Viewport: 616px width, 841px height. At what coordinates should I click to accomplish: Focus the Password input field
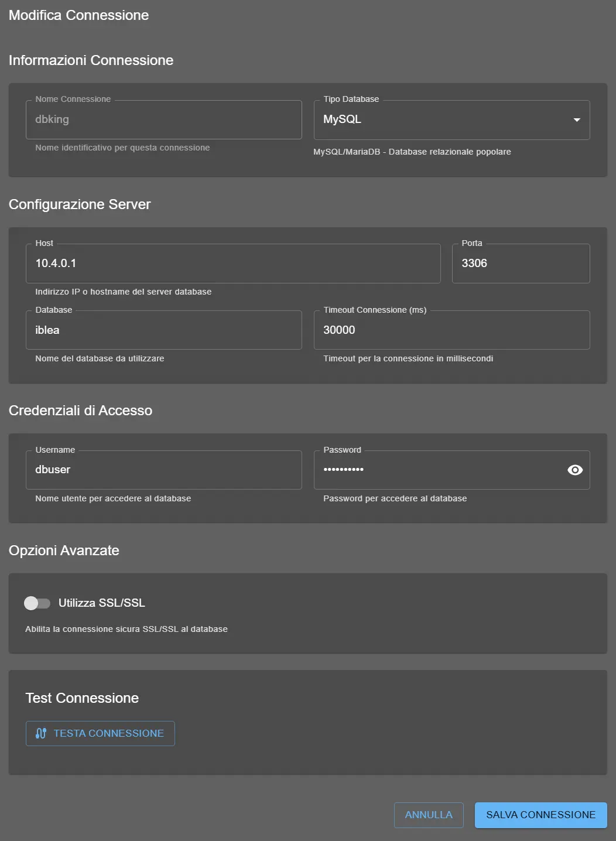pyautogui.click(x=410, y=470)
